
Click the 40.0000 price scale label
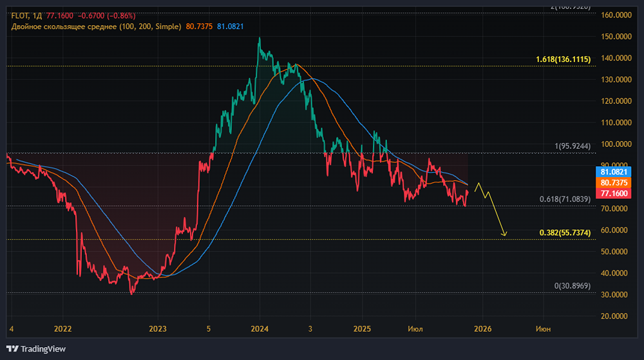click(614, 273)
